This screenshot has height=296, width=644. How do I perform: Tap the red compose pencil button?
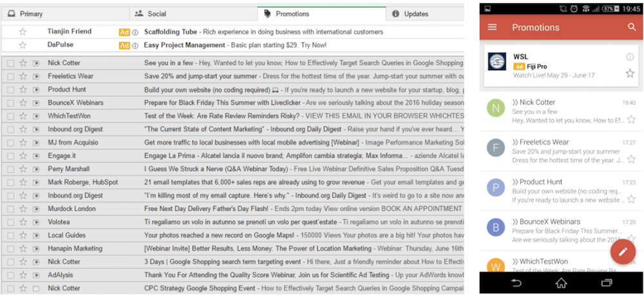point(623,252)
